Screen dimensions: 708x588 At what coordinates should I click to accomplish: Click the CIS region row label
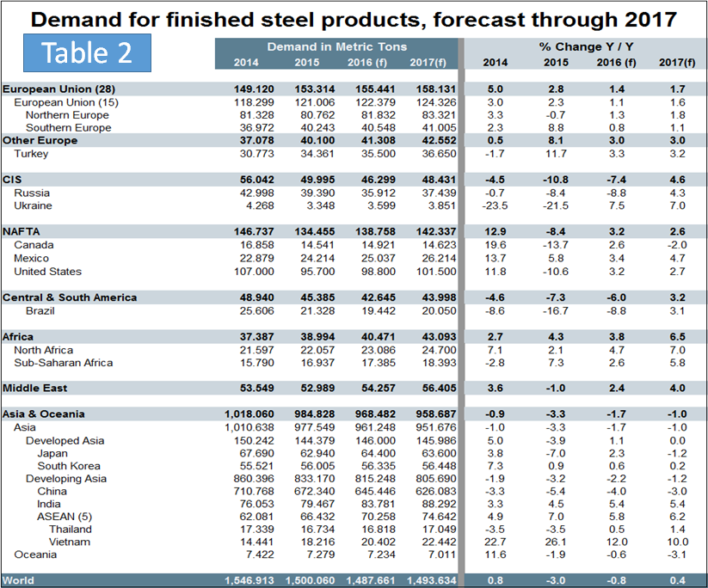point(12,180)
